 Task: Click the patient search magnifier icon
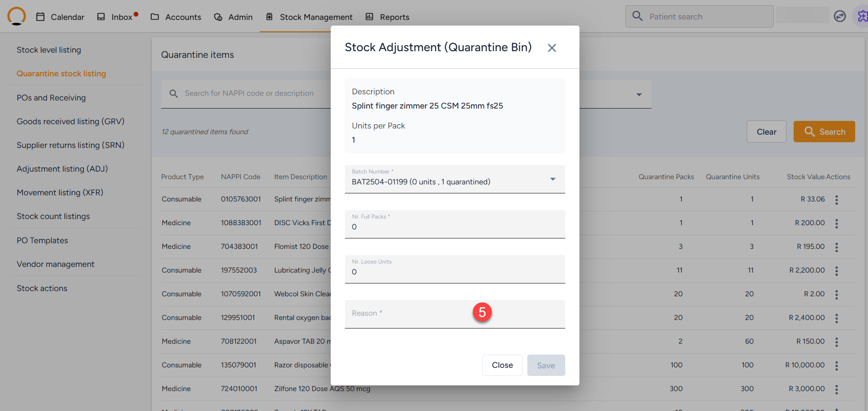[638, 16]
